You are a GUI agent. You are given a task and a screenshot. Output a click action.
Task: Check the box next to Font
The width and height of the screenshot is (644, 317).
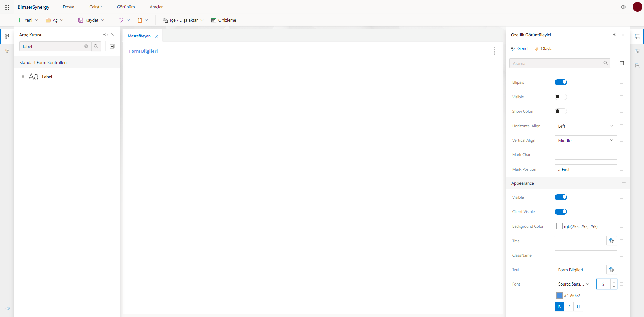(x=621, y=284)
